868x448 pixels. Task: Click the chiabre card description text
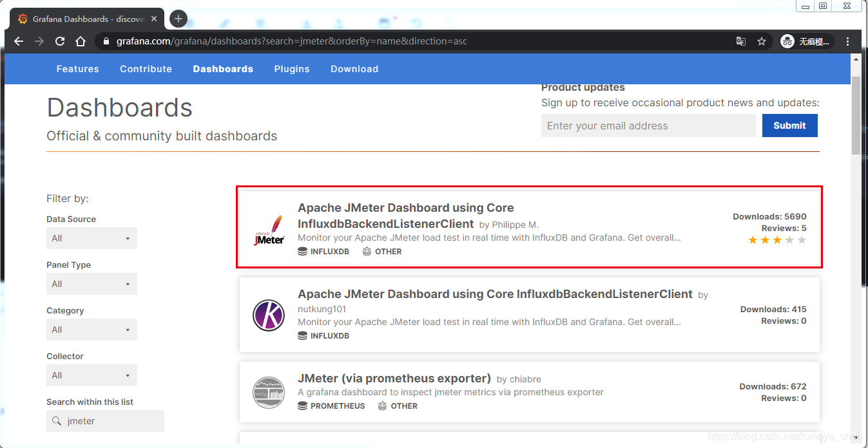point(451,392)
